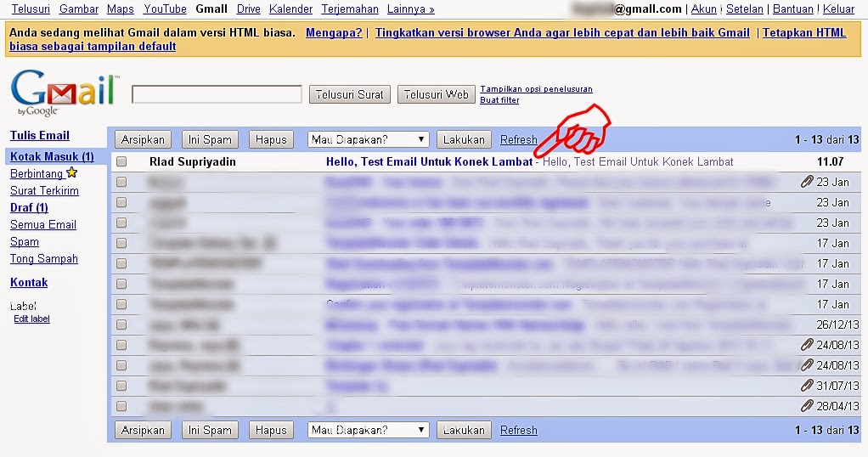Expand the Lainnya » menu
This screenshot has width=868, height=457.
pos(411,8)
